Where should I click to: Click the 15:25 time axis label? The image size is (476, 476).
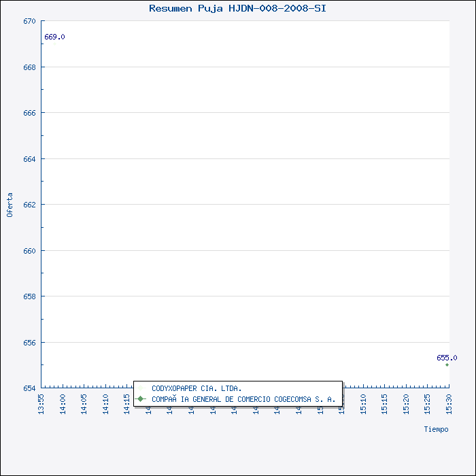428,403
